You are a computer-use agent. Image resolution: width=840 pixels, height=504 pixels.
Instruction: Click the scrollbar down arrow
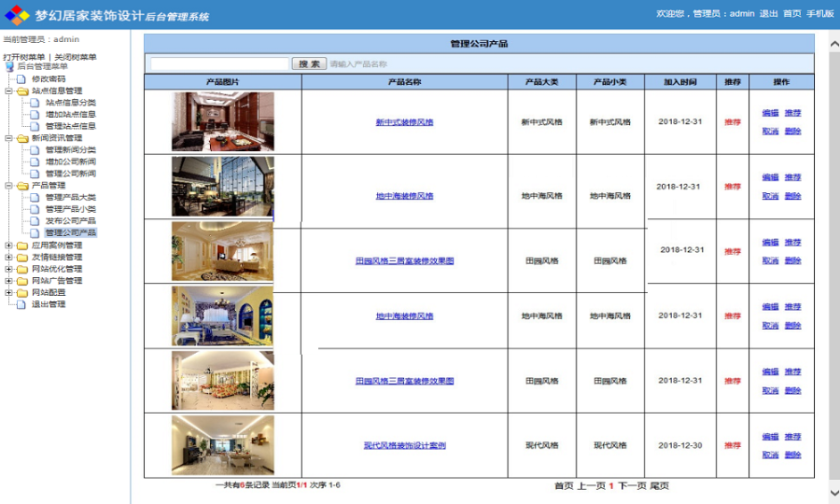click(x=834, y=492)
